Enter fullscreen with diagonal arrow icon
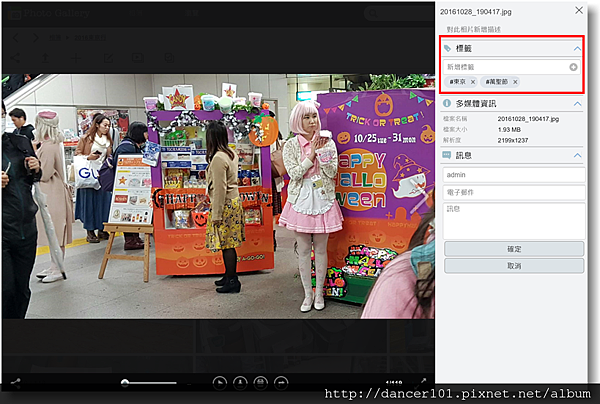 [422, 381]
